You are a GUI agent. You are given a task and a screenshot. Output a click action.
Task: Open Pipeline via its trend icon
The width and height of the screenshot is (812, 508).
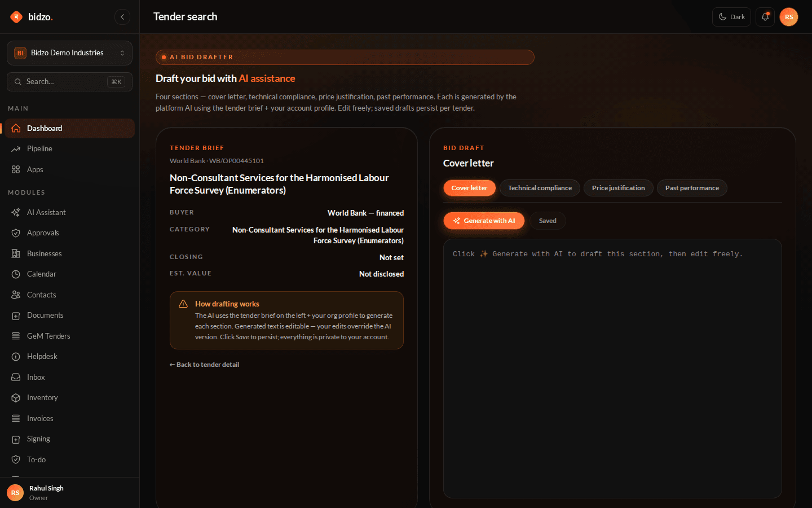16,149
